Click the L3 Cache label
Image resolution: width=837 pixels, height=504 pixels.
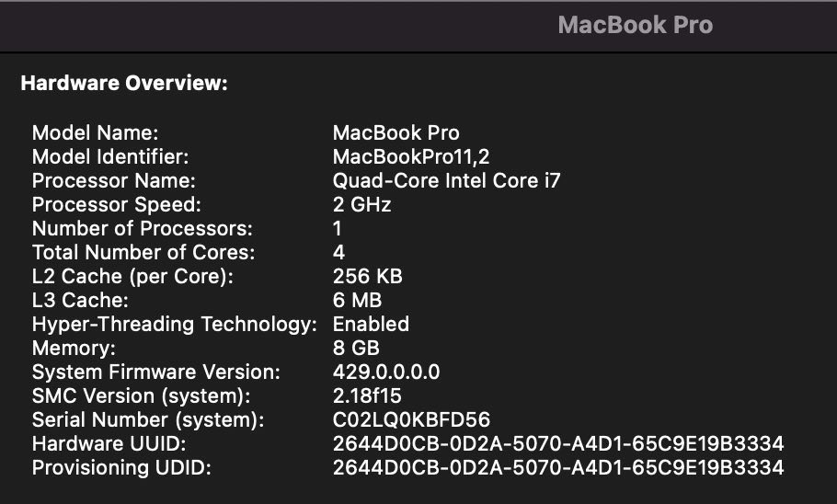pyautogui.click(x=80, y=301)
